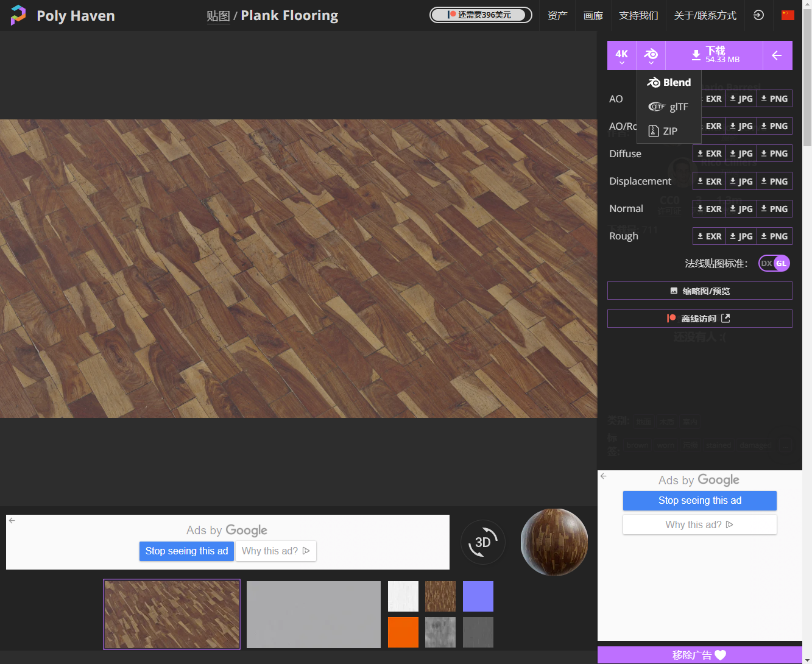Toggle normal map standard DX/GL switch

point(774,263)
